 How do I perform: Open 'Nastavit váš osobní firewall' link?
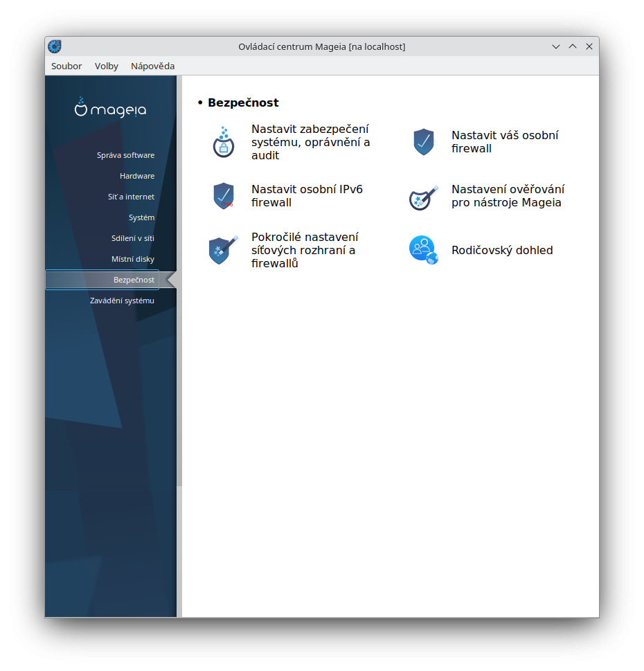coord(504,142)
